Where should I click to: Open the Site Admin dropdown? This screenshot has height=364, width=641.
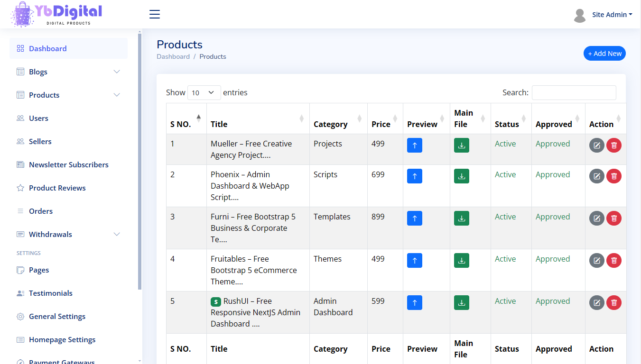coord(612,15)
